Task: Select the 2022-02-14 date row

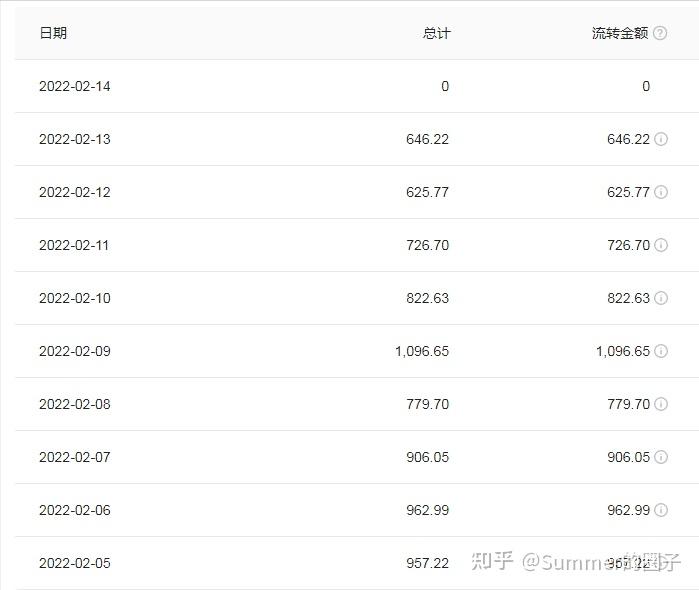Action: tap(75, 86)
